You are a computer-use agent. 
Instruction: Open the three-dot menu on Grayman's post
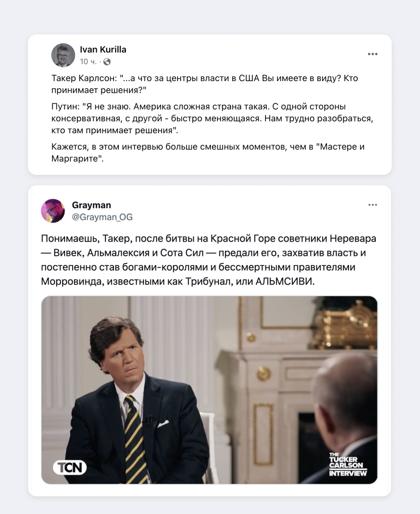pyautogui.click(x=372, y=205)
